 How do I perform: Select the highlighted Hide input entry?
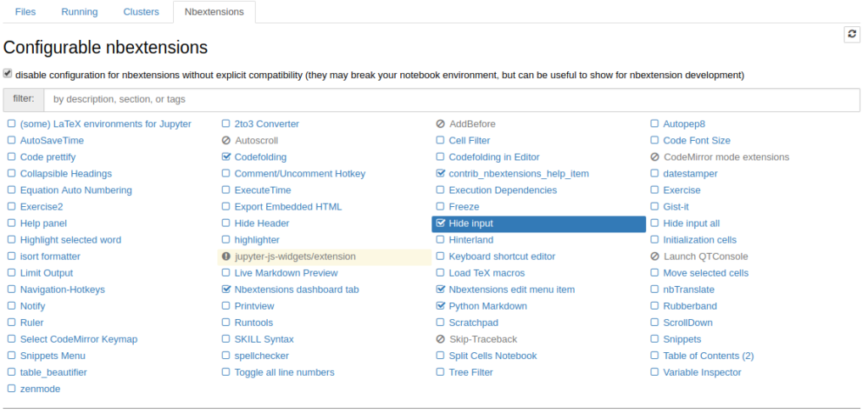click(x=538, y=224)
